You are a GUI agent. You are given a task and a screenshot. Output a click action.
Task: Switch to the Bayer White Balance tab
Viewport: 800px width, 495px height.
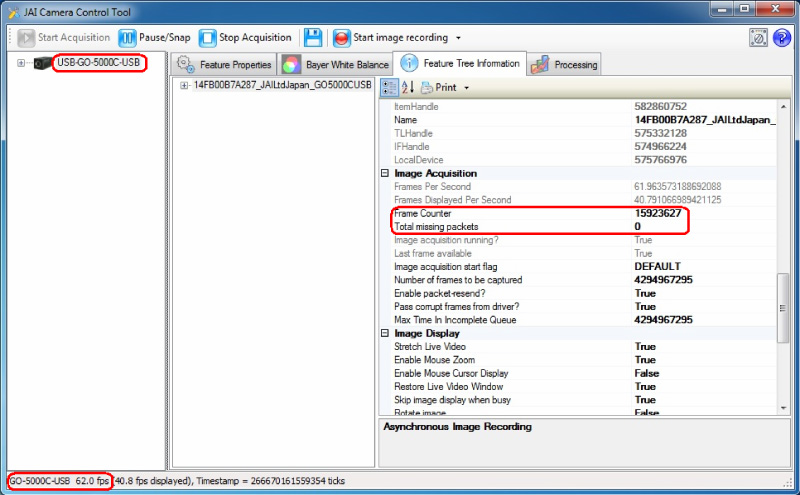coord(335,64)
